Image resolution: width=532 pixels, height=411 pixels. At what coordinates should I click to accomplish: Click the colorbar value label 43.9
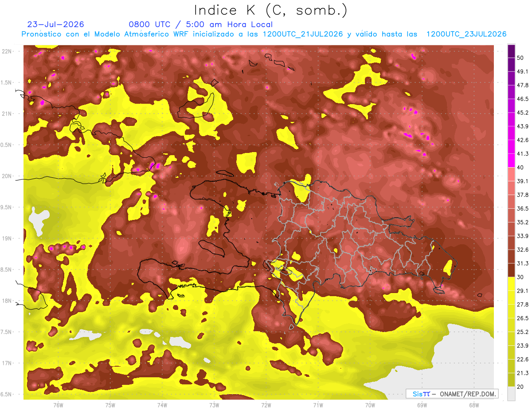[x=523, y=126]
